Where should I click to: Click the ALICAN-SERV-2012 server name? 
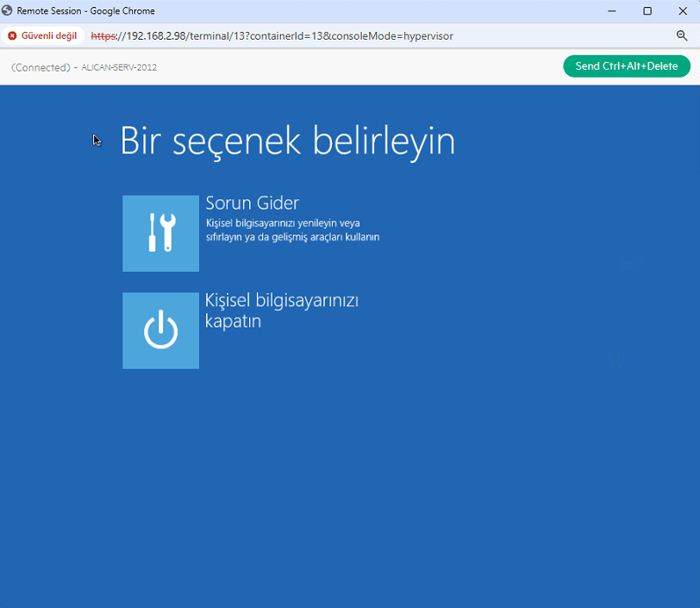(x=119, y=67)
